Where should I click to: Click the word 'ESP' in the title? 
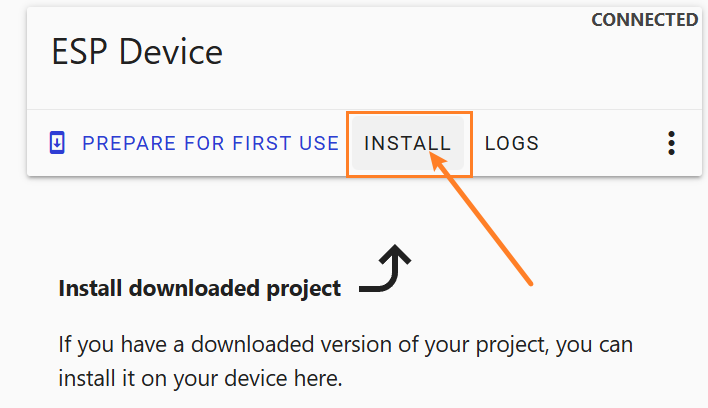(x=82, y=52)
